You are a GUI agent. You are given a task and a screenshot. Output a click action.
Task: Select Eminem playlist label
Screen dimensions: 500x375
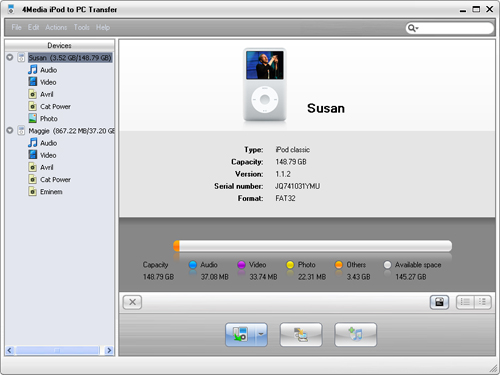click(51, 192)
